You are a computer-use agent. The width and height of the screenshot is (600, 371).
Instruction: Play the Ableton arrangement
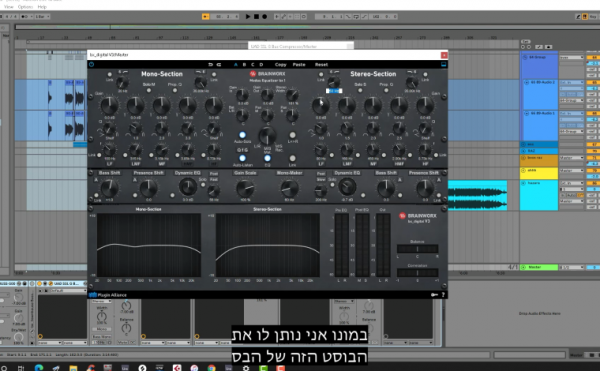(248, 16)
